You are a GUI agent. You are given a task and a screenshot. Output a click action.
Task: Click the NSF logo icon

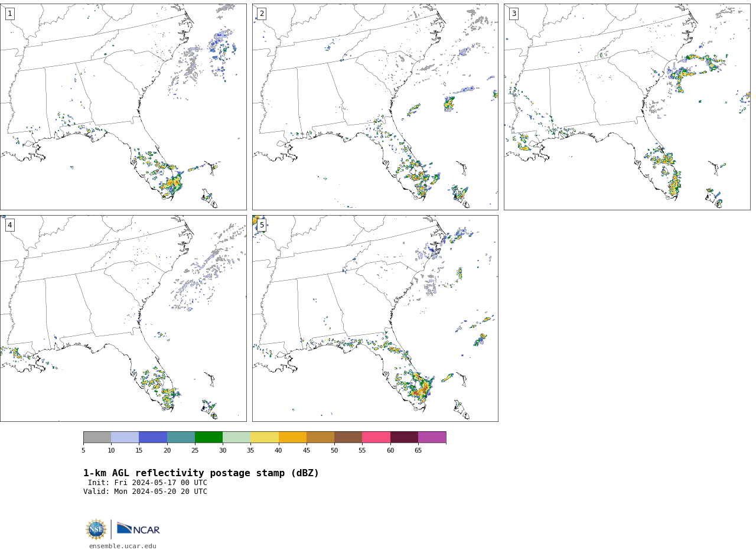[x=96, y=529]
